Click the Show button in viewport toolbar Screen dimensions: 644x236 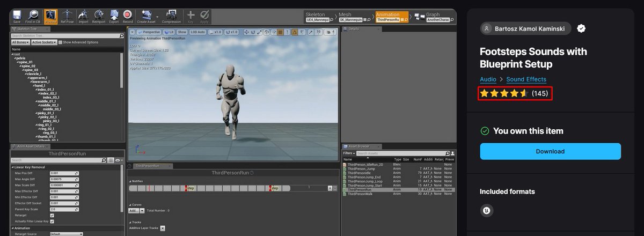(x=182, y=32)
